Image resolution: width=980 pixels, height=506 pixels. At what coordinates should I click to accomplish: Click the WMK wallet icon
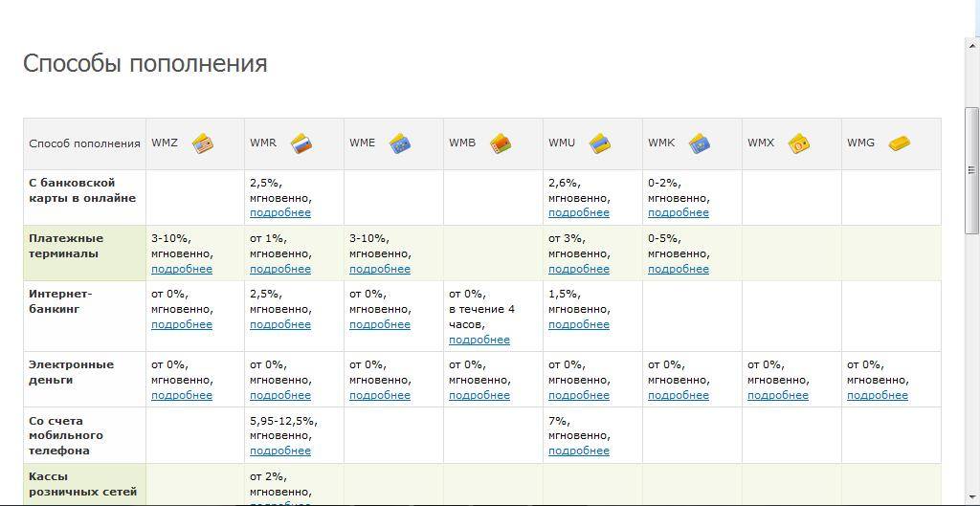pyautogui.click(x=699, y=143)
